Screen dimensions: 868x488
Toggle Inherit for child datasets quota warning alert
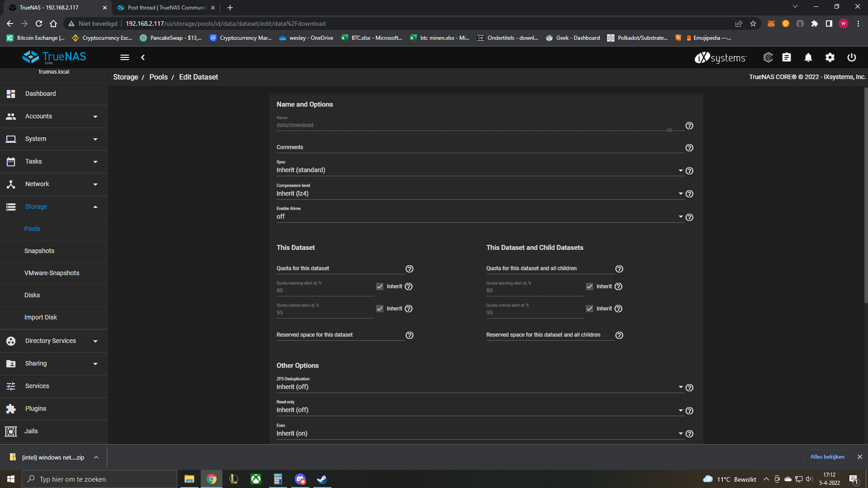coord(589,286)
